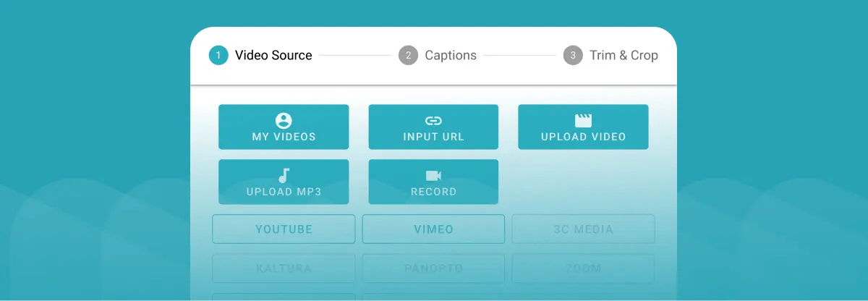
Task: Pick the Panopto source option
Action: (433, 268)
